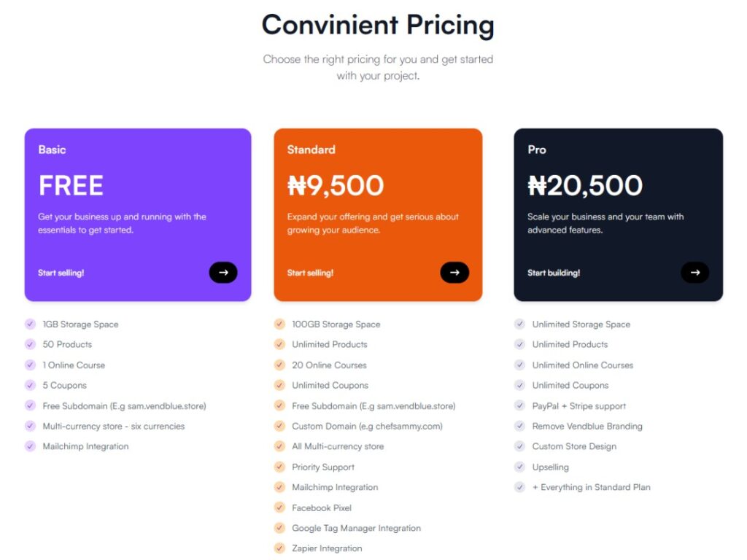Click the ₦20,500 Pro price

click(x=585, y=186)
